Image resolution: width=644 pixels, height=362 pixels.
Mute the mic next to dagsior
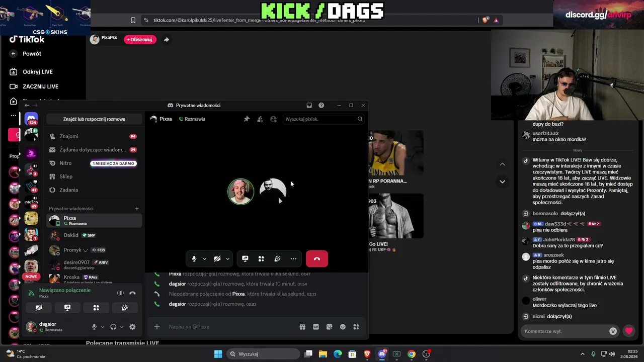[94, 327]
